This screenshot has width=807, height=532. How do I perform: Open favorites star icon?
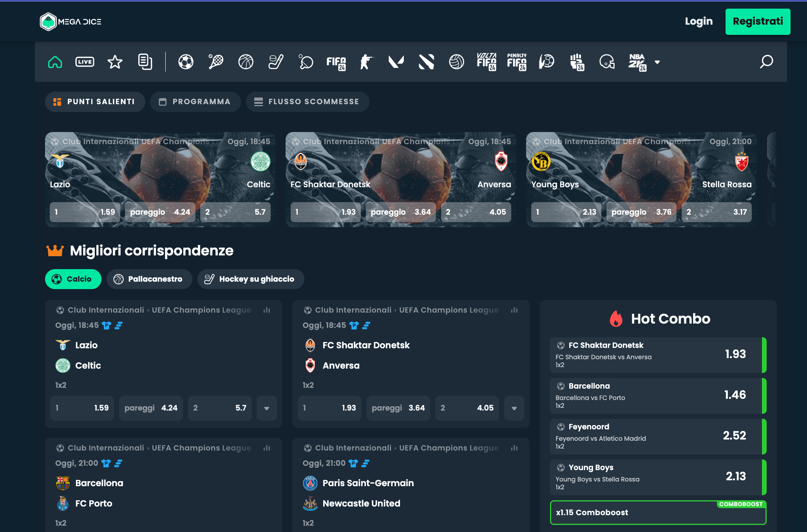(115, 62)
